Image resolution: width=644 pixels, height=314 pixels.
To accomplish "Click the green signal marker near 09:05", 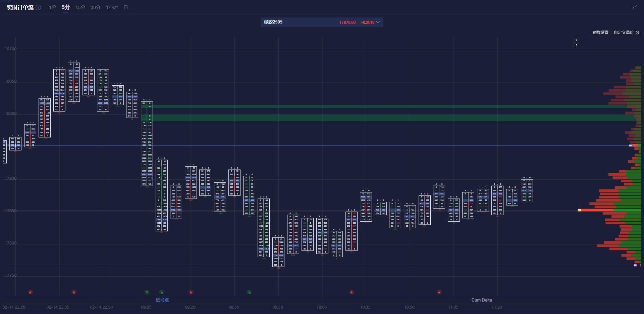I will pos(146,292).
